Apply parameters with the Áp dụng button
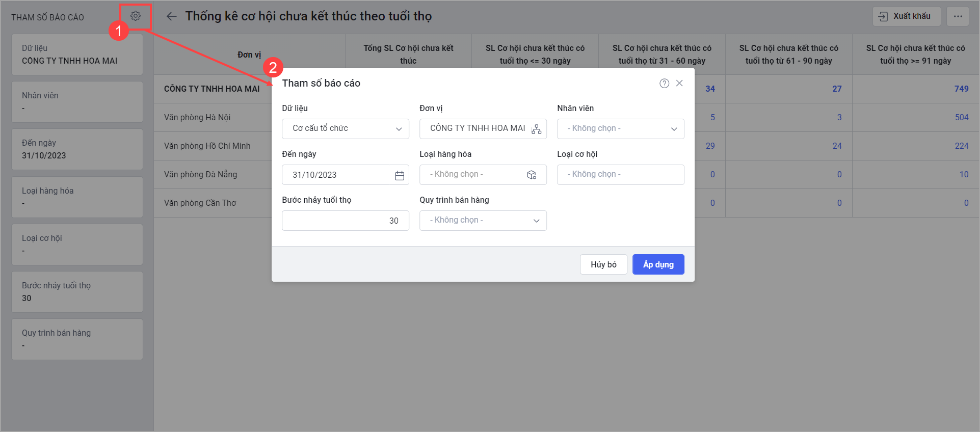This screenshot has height=432, width=980. (x=658, y=264)
